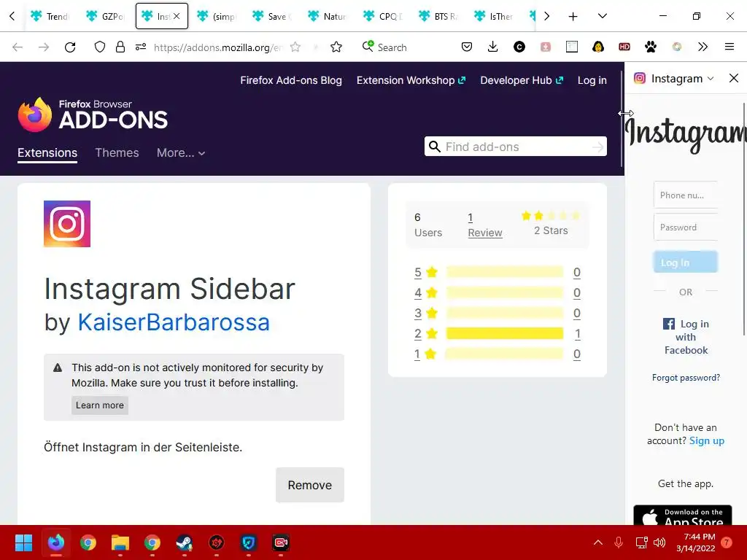Open Developer Hub link

point(522,80)
